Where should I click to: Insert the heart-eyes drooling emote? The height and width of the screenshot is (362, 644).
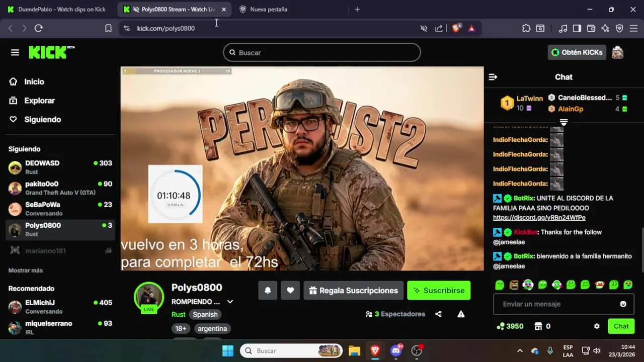[628, 285]
